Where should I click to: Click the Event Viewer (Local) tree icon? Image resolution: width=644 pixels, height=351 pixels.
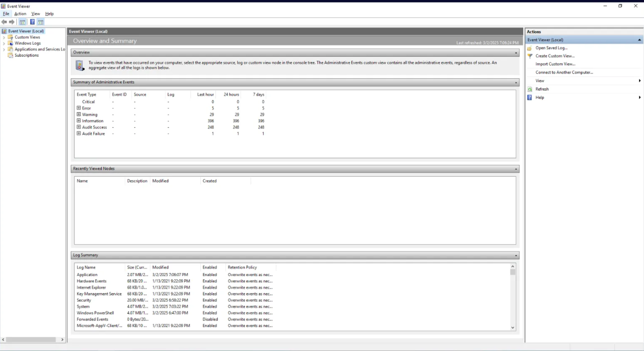click(4, 31)
